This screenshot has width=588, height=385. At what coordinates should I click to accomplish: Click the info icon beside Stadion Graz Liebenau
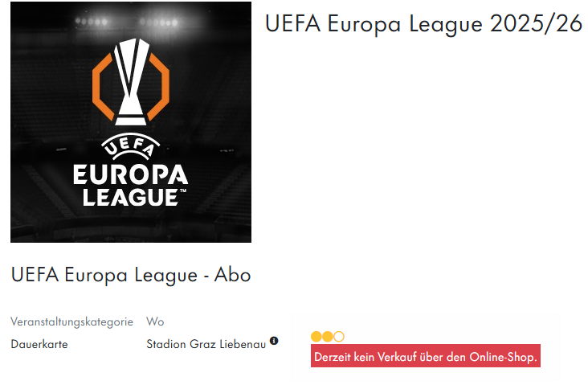click(x=274, y=341)
